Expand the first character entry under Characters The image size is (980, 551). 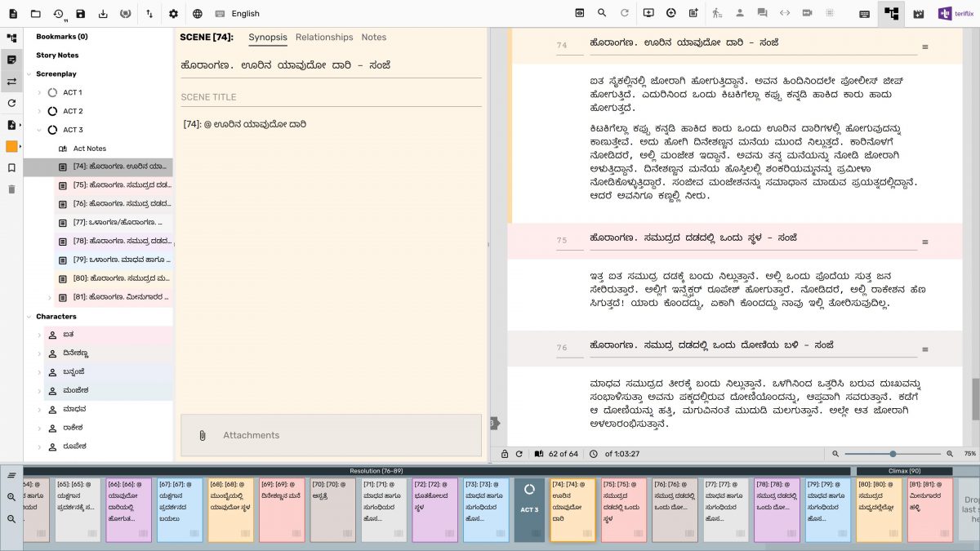click(38, 335)
